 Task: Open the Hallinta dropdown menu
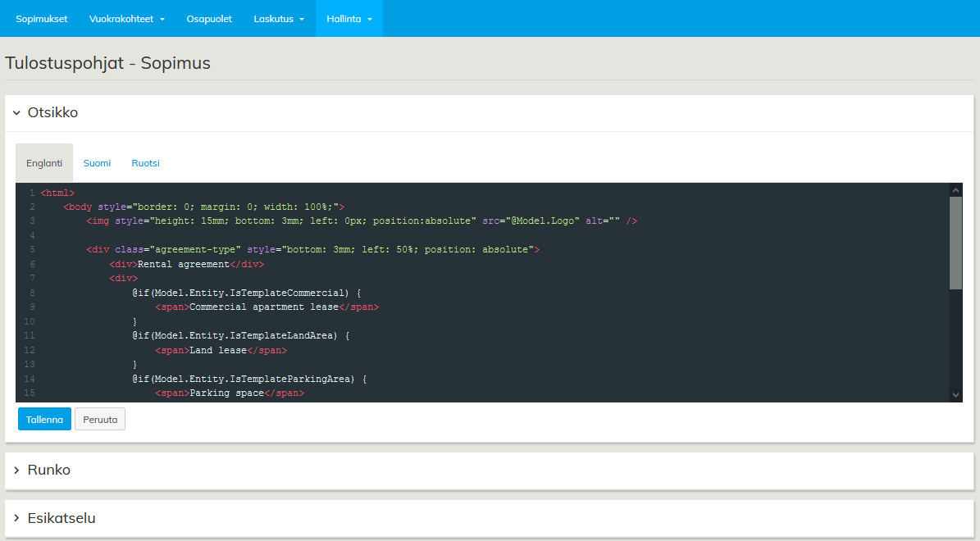[x=349, y=19]
